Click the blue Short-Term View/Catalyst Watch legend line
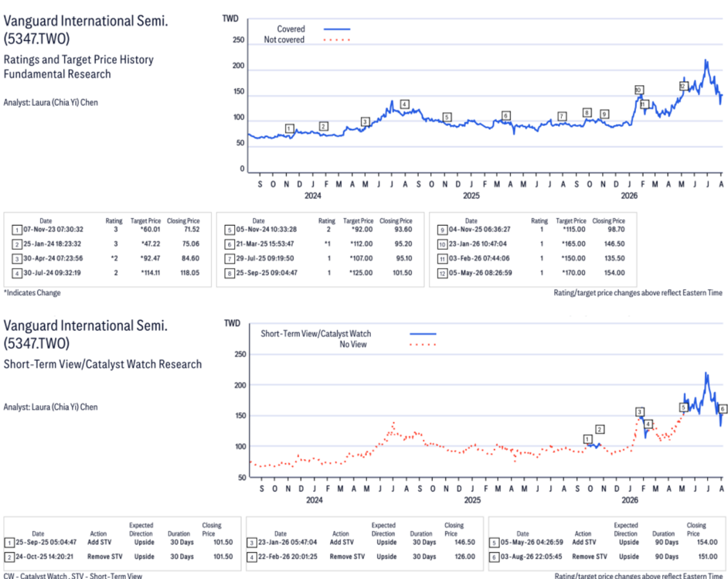 [x=423, y=334]
